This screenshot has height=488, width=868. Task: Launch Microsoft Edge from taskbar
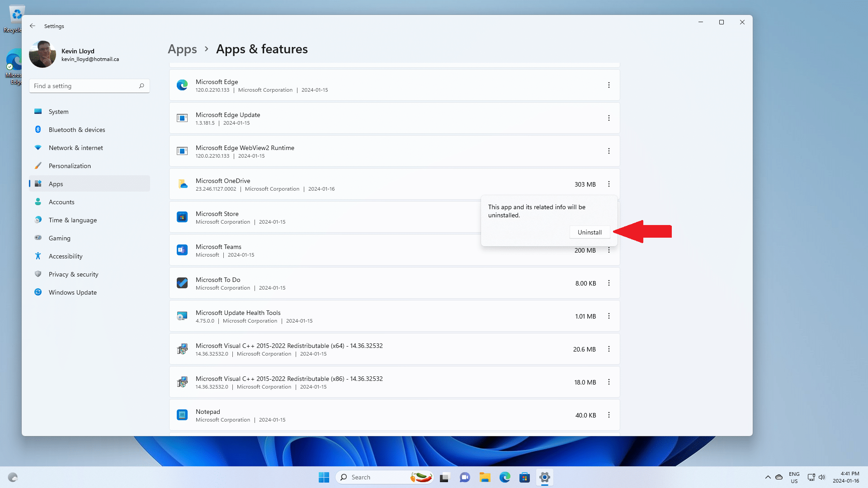(505, 477)
